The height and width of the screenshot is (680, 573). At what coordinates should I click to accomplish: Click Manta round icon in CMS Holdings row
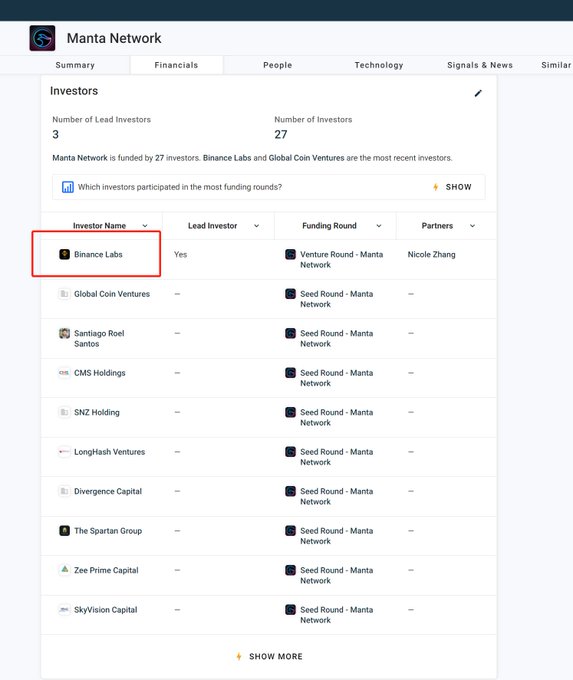[x=291, y=373]
